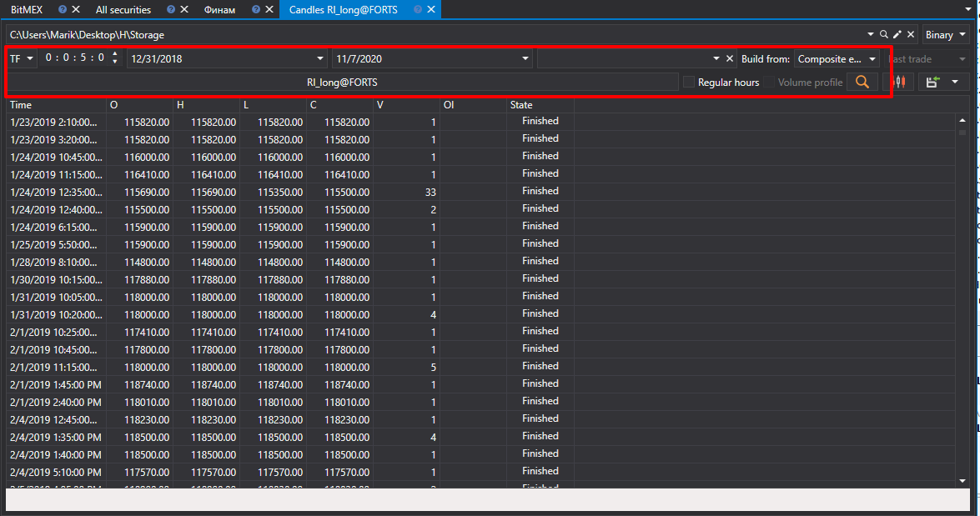Click low price 115350.00

280,192
